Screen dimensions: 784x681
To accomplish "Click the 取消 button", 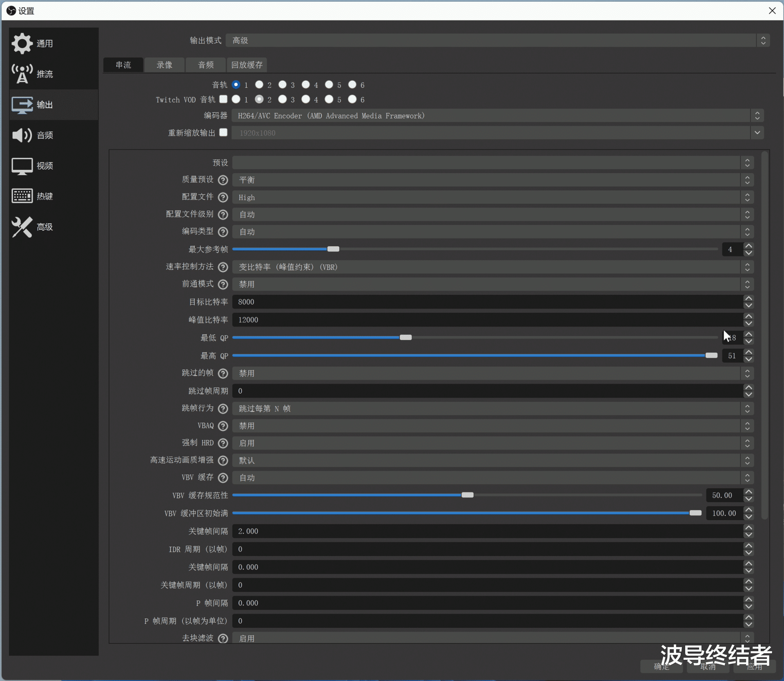I will [x=708, y=667].
